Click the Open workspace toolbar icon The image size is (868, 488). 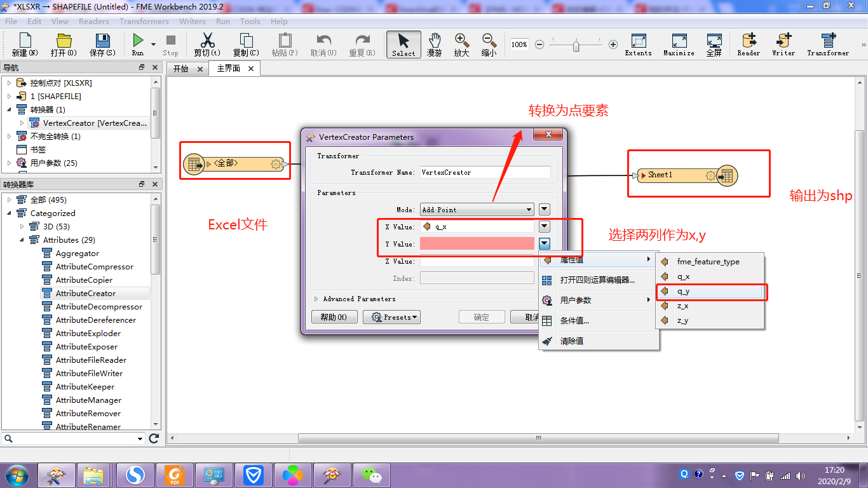pyautogui.click(x=63, y=41)
